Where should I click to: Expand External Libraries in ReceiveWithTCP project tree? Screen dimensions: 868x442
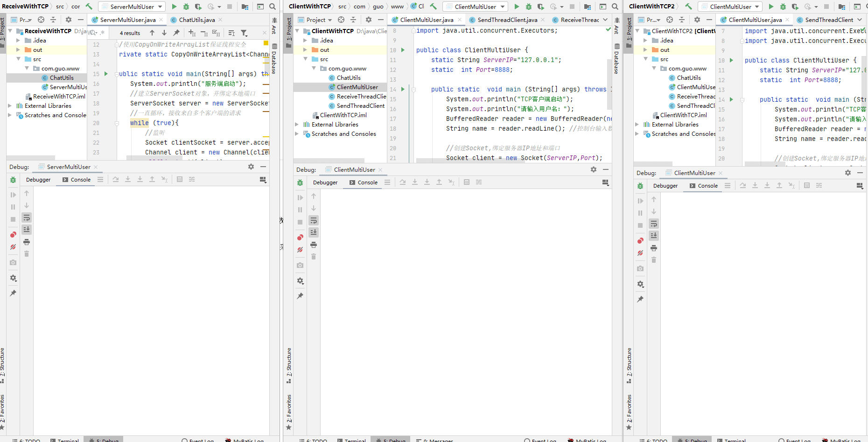click(x=10, y=106)
